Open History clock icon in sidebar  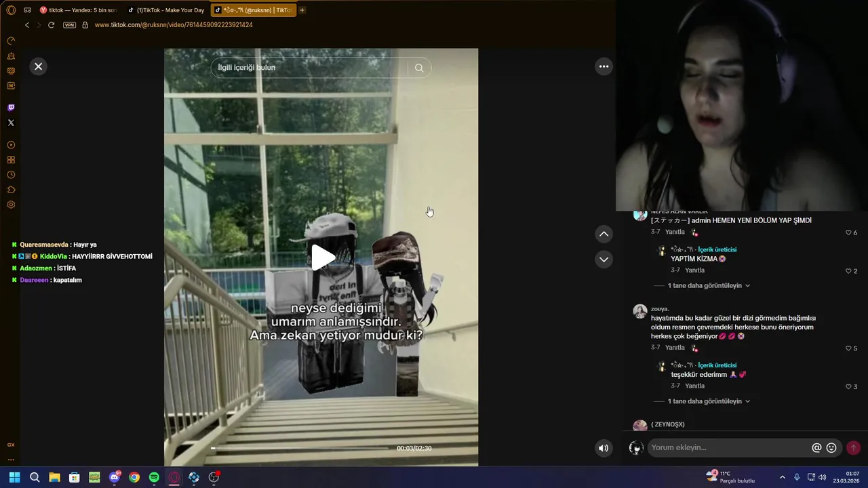click(11, 175)
